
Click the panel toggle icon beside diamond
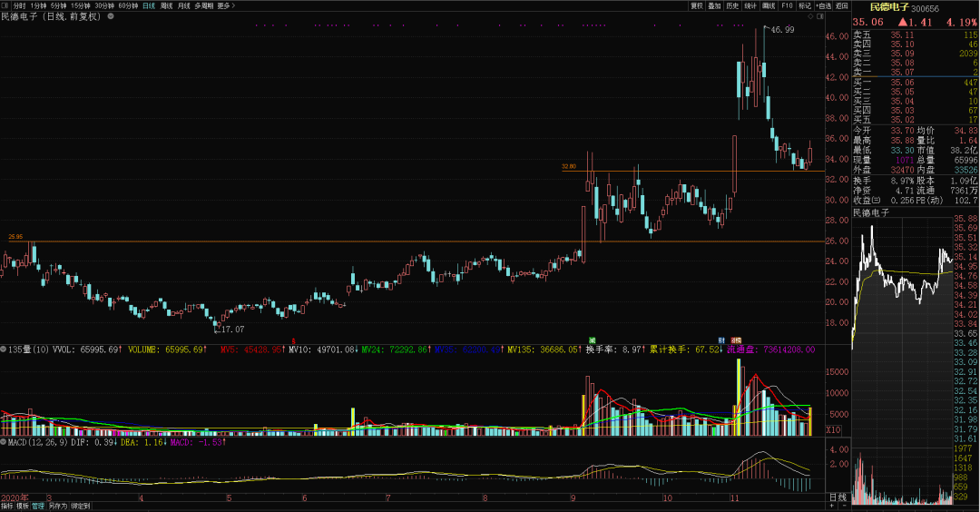pos(819,16)
